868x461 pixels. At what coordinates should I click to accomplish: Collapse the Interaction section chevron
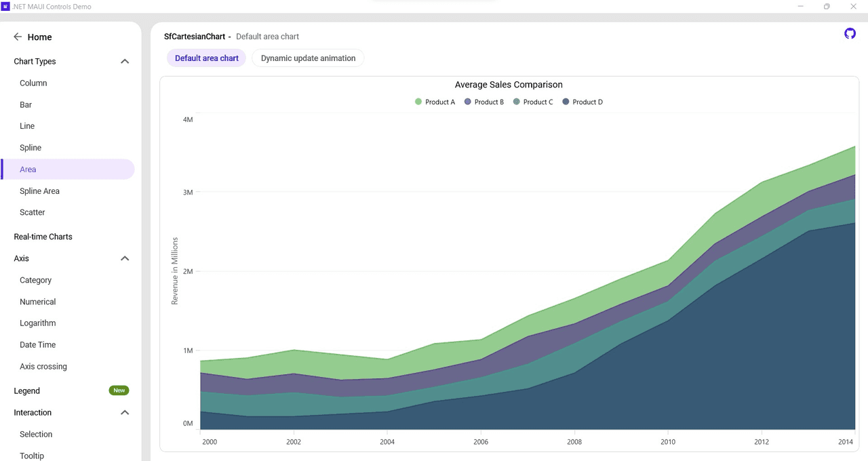[125, 412]
